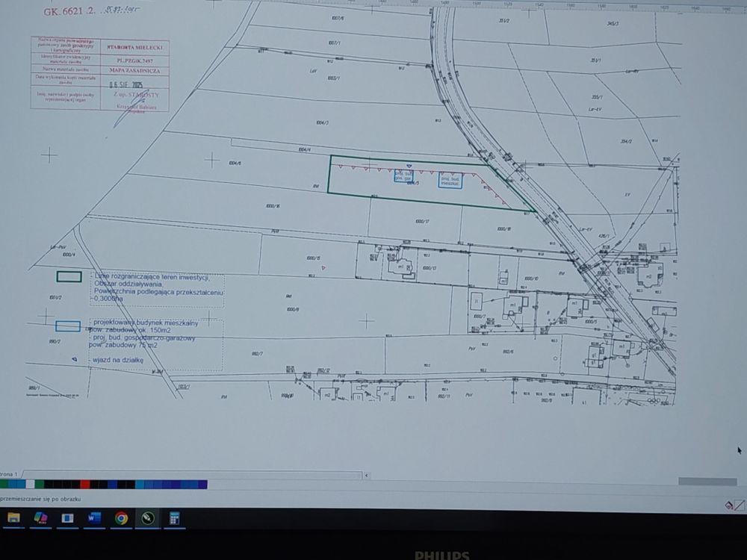Click the left scroll arrow beside page tabs

366,475
